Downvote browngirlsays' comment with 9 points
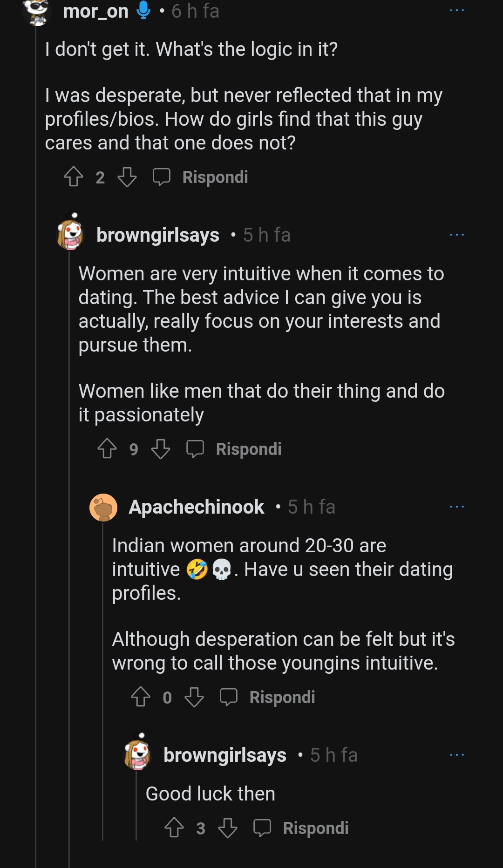Screen dimensions: 503x868 pyautogui.click(x=161, y=449)
